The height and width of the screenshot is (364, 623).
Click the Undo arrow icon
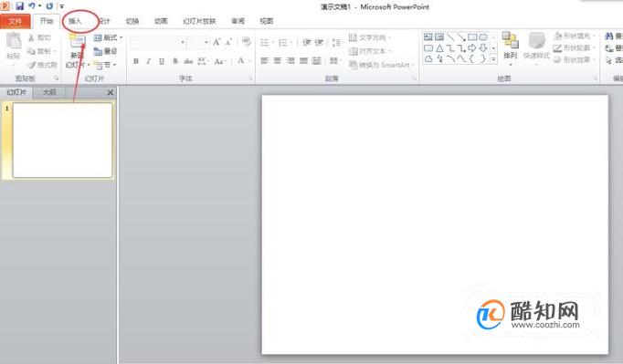point(32,6)
